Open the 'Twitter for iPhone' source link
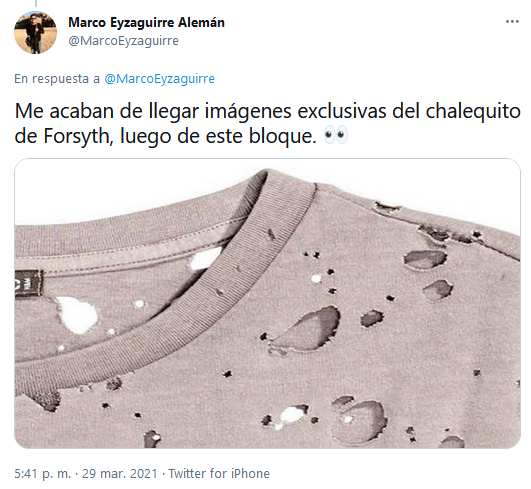Screen dimensions: 531x489 coord(219,473)
